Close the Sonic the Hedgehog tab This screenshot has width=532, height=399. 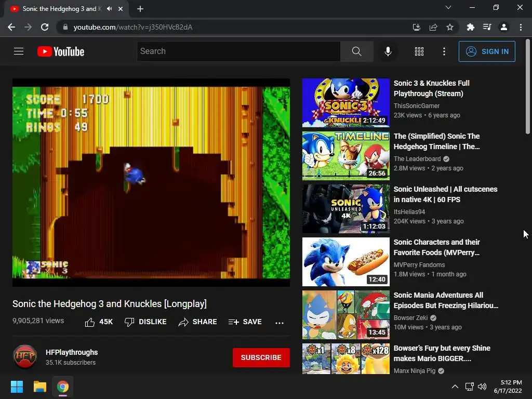[121, 9]
